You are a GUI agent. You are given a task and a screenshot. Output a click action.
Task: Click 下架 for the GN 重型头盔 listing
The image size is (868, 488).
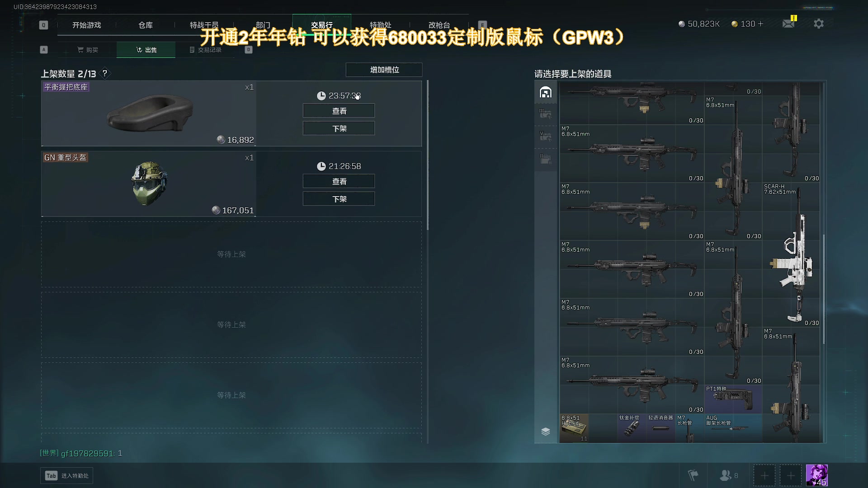click(x=339, y=199)
